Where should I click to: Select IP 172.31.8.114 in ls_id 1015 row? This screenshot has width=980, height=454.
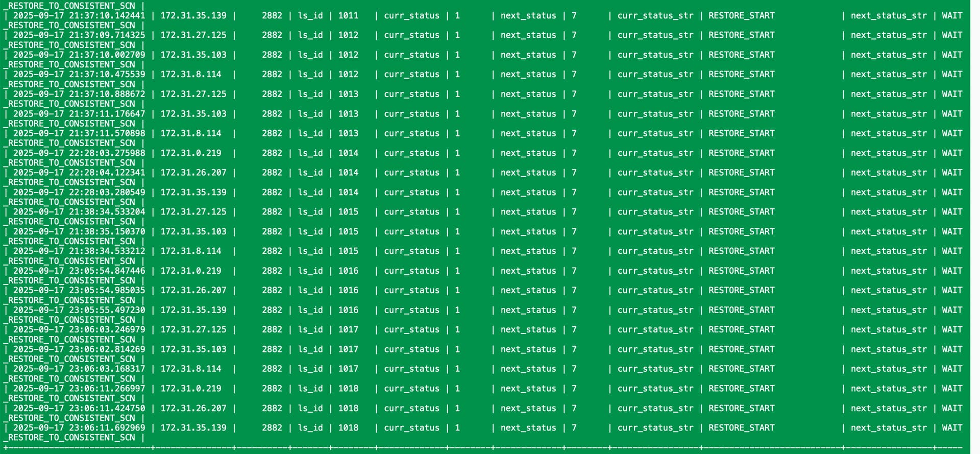click(191, 251)
